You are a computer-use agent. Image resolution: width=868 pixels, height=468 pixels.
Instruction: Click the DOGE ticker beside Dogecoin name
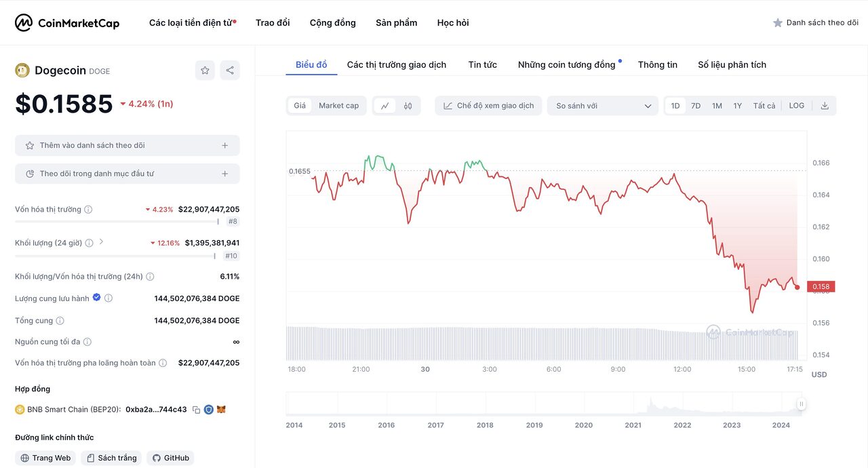[99, 71]
